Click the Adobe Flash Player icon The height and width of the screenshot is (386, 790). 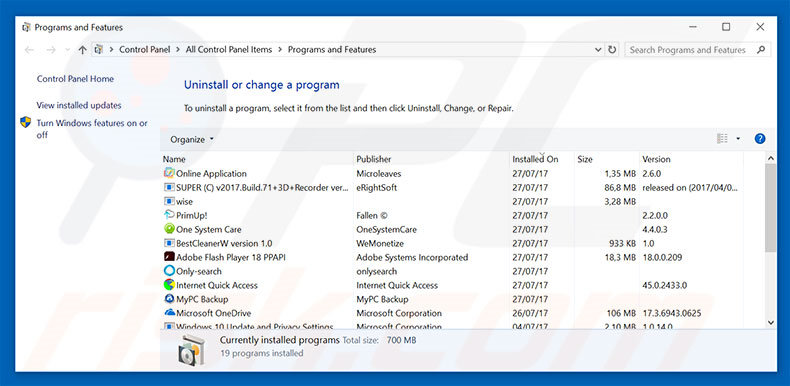pyautogui.click(x=169, y=257)
